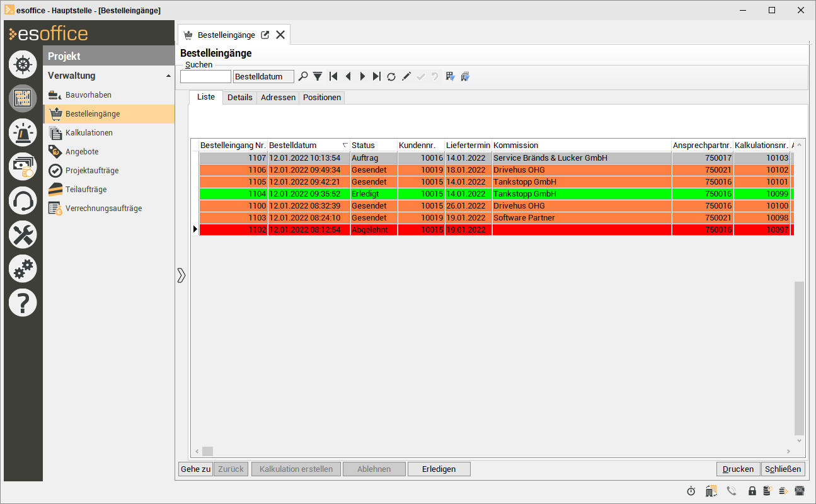Click the list arrow status bar icon
The image size is (816, 504).
784,491
